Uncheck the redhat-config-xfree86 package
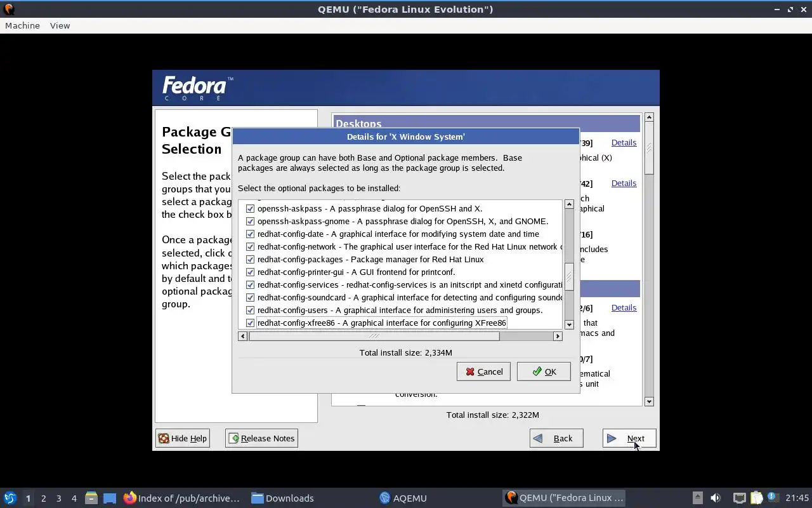This screenshot has height=508, width=812. click(x=250, y=323)
